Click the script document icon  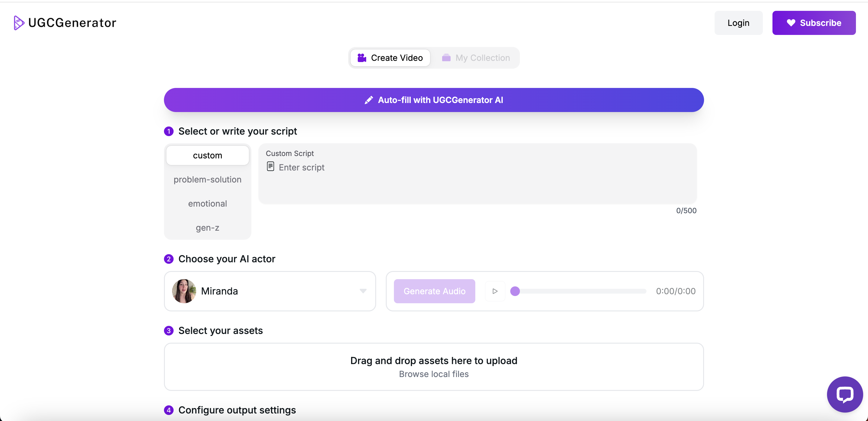pyautogui.click(x=270, y=166)
